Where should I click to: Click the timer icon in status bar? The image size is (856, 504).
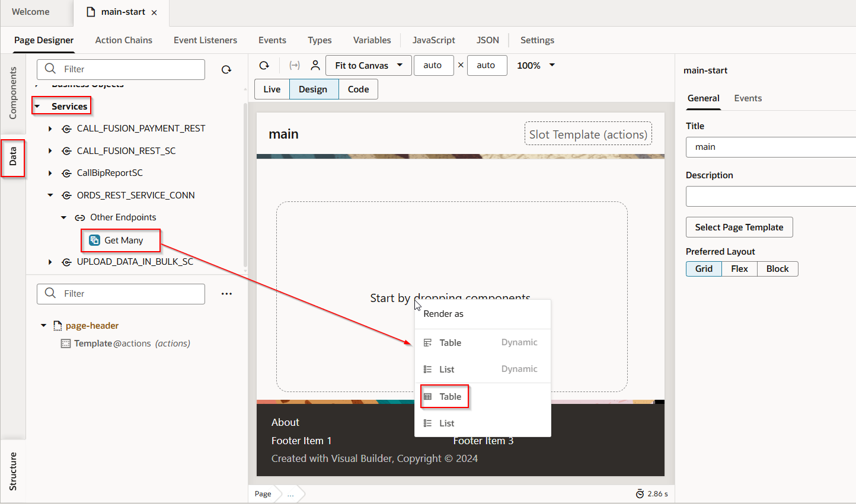pyautogui.click(x=640, y=494)
